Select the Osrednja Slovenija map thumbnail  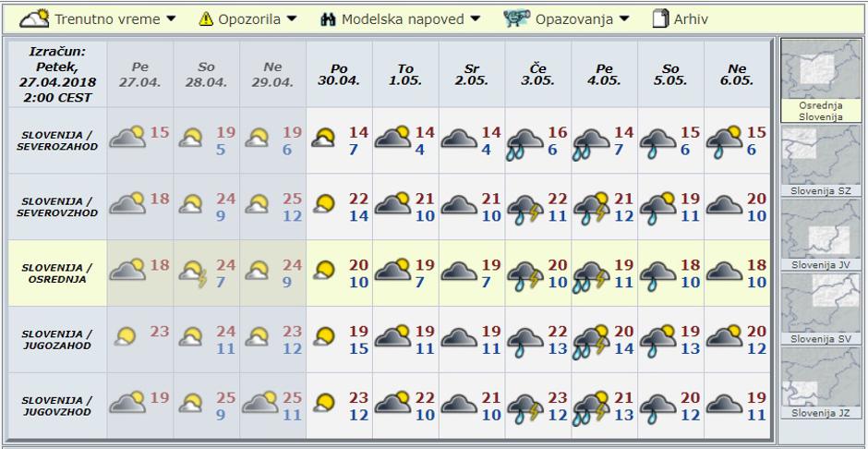(821, 79)
